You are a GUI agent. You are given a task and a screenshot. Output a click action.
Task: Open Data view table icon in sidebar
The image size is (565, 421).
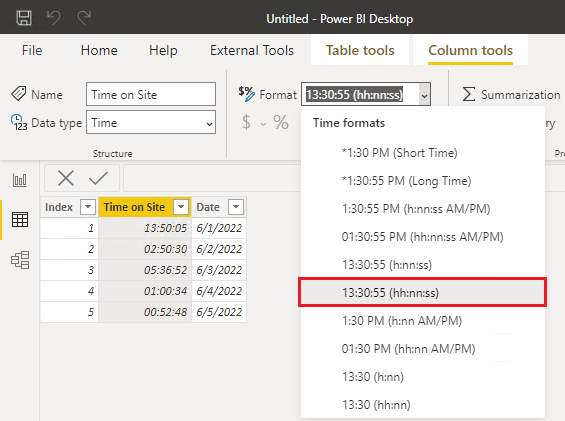tap(20, 220)
